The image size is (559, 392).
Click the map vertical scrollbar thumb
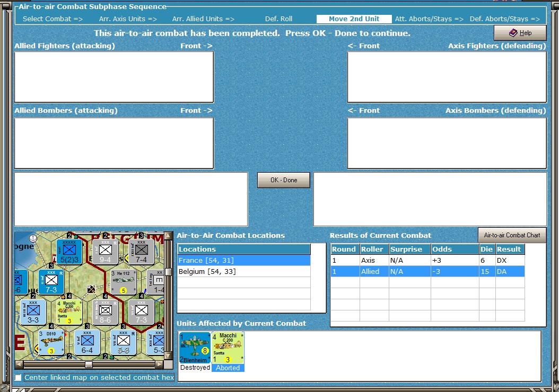[169, 272]
